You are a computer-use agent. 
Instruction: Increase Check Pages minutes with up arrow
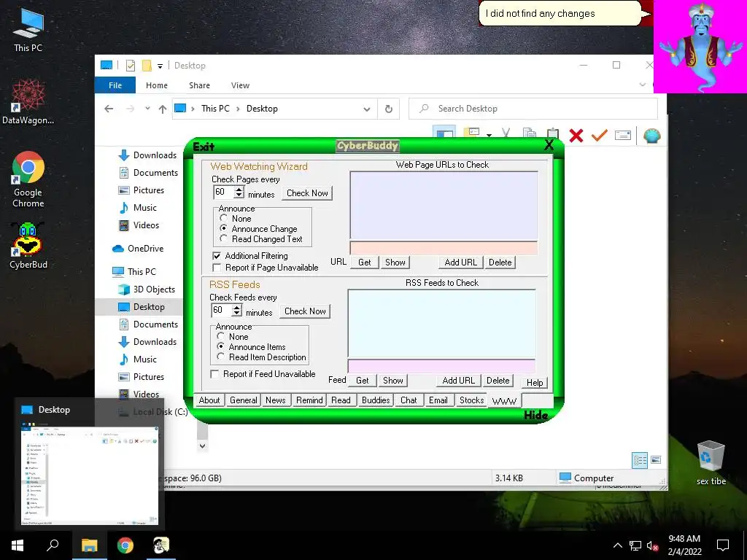[x=239, y=189]
